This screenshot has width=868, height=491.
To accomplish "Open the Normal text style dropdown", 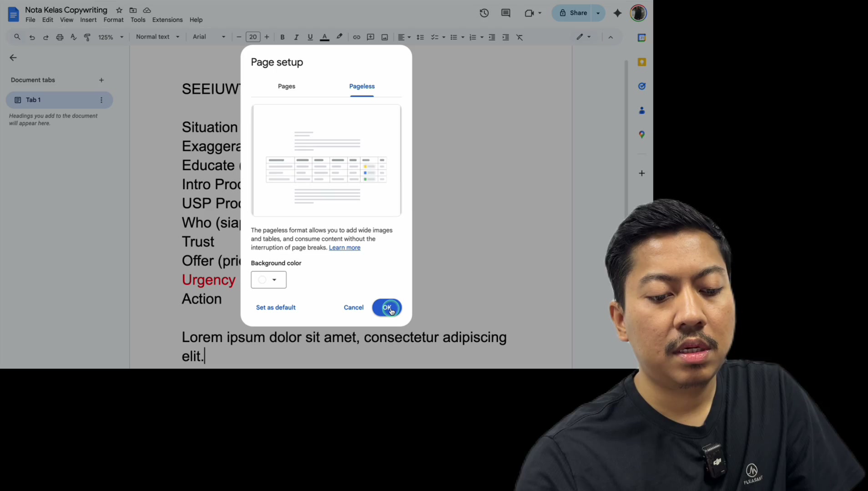I will point(157,37).
